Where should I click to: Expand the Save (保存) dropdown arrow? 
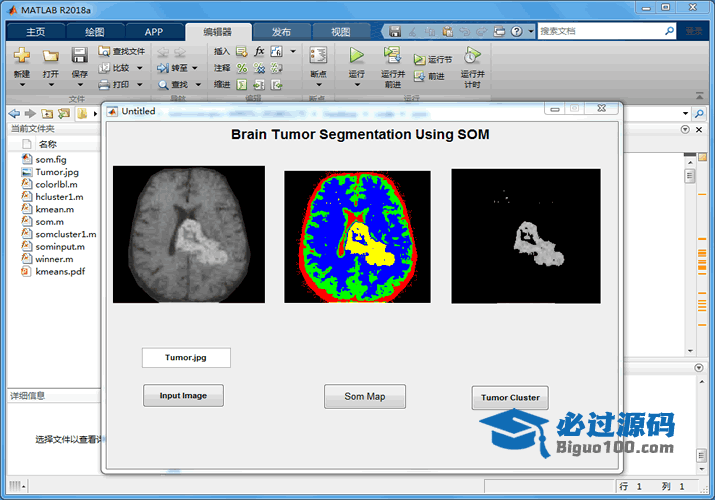80,85
